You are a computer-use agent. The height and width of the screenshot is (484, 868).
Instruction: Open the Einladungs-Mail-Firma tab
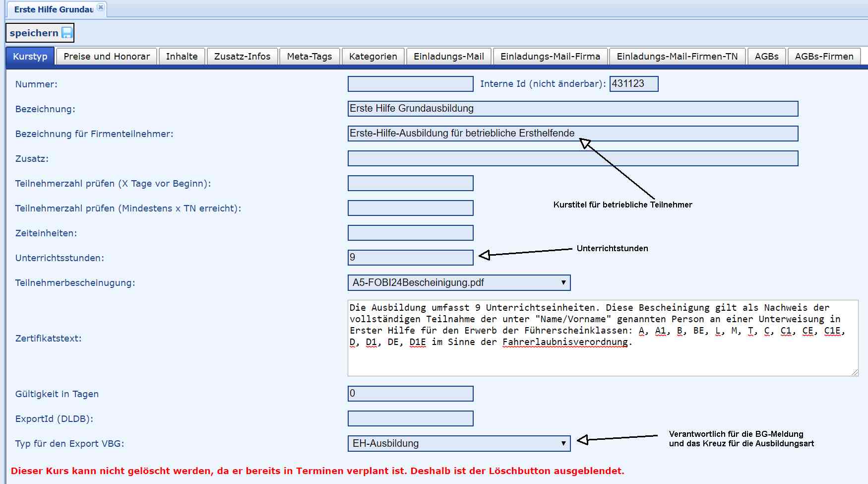(550, 57)
